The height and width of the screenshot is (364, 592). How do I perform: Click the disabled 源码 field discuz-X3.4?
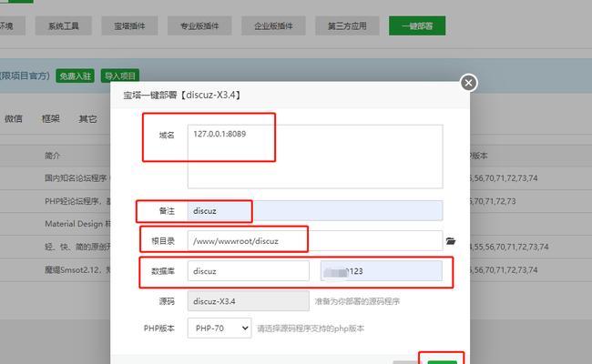click(x=248, y=301)
